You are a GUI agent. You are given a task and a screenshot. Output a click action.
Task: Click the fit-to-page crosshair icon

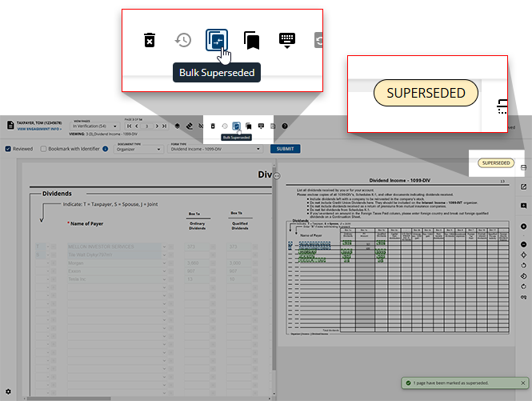point(523,255)
